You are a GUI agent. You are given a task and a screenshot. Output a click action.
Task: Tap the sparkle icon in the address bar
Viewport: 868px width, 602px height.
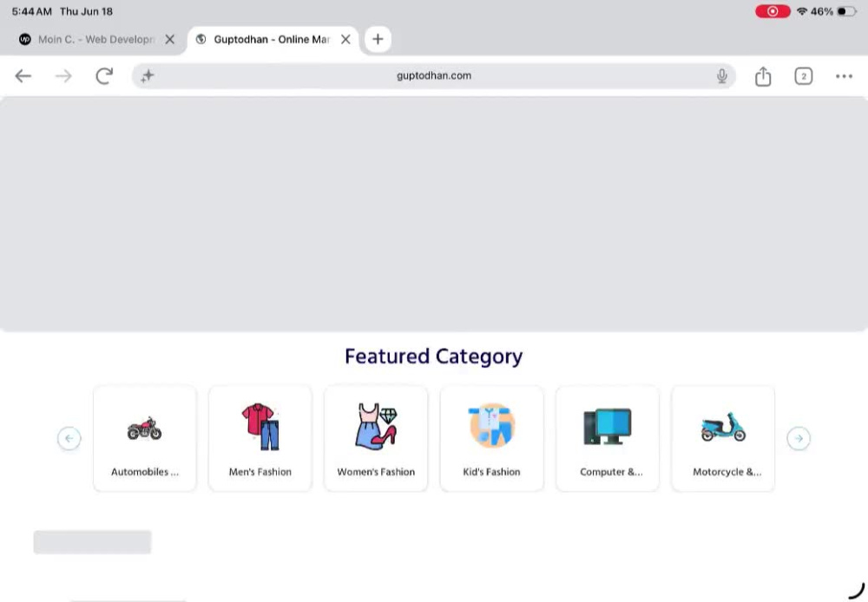tap(148, 75)
